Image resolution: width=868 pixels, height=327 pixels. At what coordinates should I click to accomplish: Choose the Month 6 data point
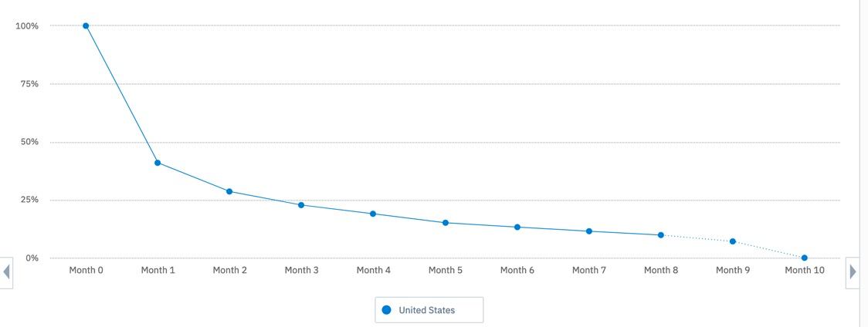pos(517,228)
